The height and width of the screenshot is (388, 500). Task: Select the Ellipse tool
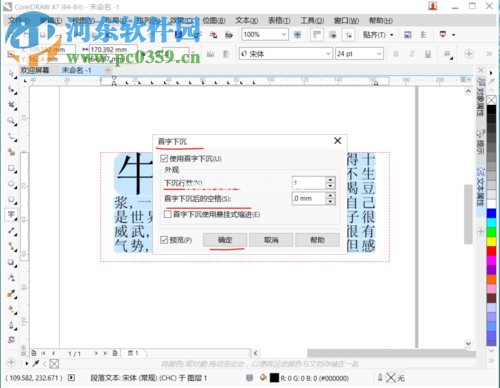[x=12, y=184]
